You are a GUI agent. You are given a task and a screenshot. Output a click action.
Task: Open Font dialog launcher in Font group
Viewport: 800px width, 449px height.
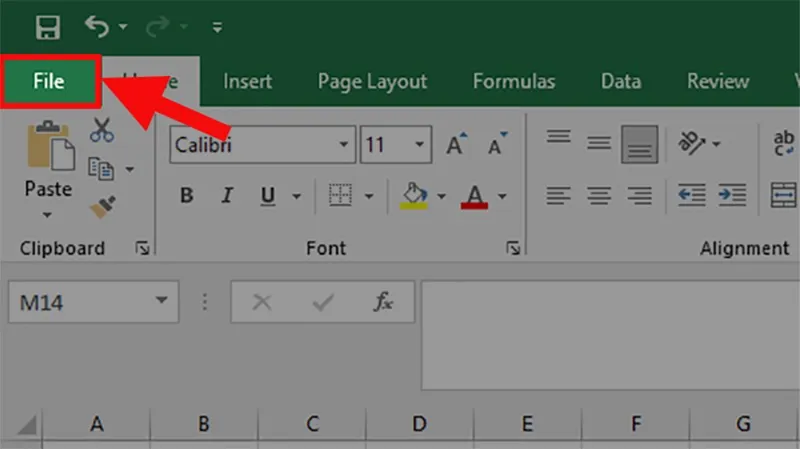coord(513,248)
